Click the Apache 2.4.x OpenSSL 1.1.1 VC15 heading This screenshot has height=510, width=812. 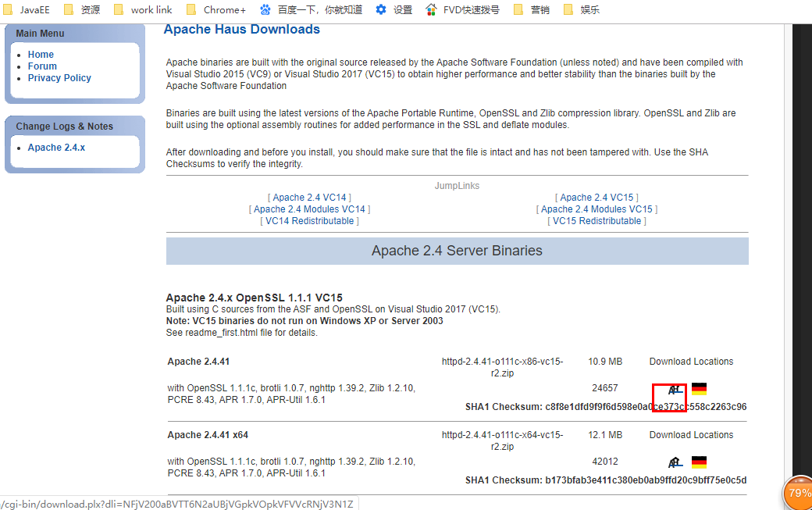[255, 298]
